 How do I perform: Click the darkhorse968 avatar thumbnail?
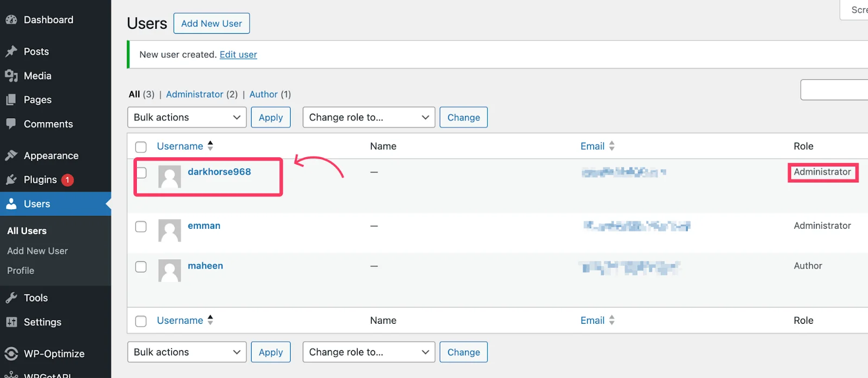[x=170, y=177]
